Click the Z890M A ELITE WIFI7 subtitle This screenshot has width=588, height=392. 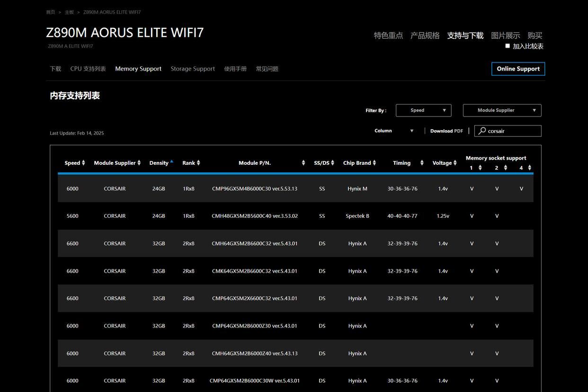(x=71, y=46)
